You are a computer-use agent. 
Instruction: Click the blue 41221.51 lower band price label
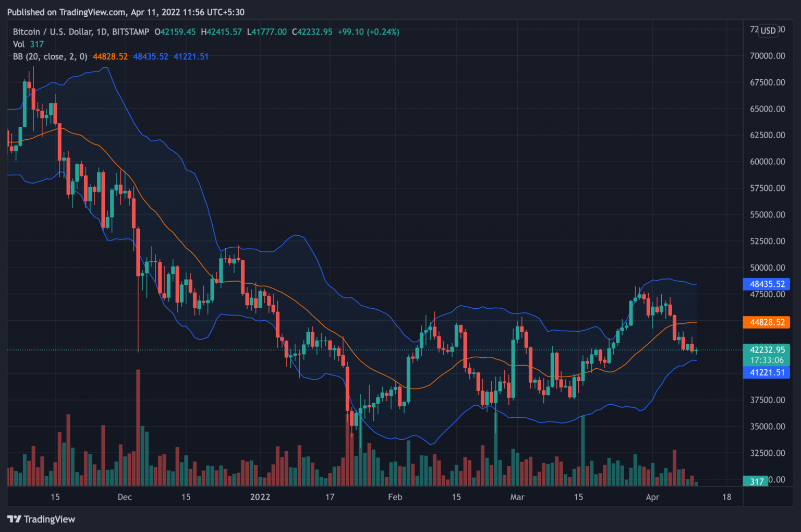(766, 372)
